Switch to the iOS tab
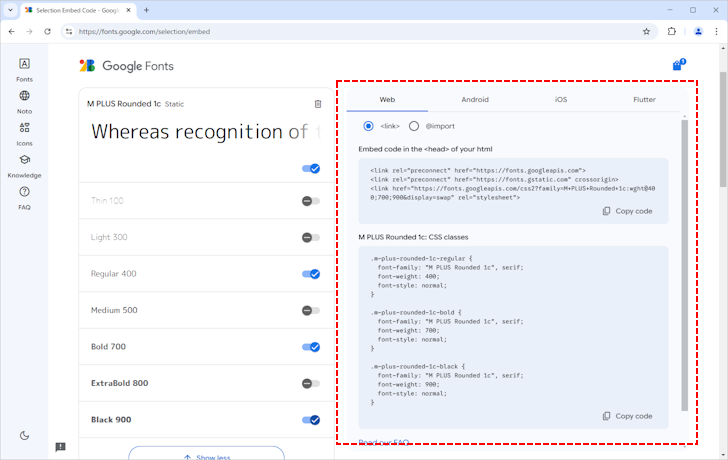 (x=561, y=99)
